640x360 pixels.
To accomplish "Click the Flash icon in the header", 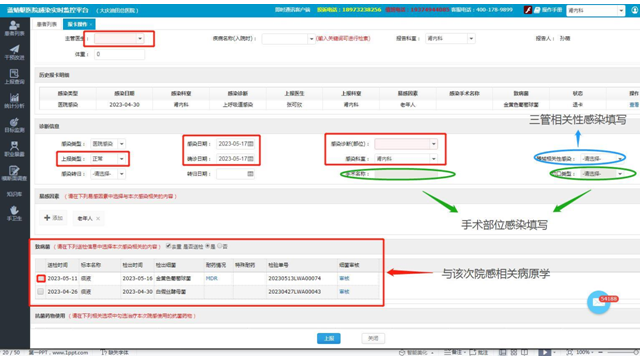I will [x=528, y=10].
